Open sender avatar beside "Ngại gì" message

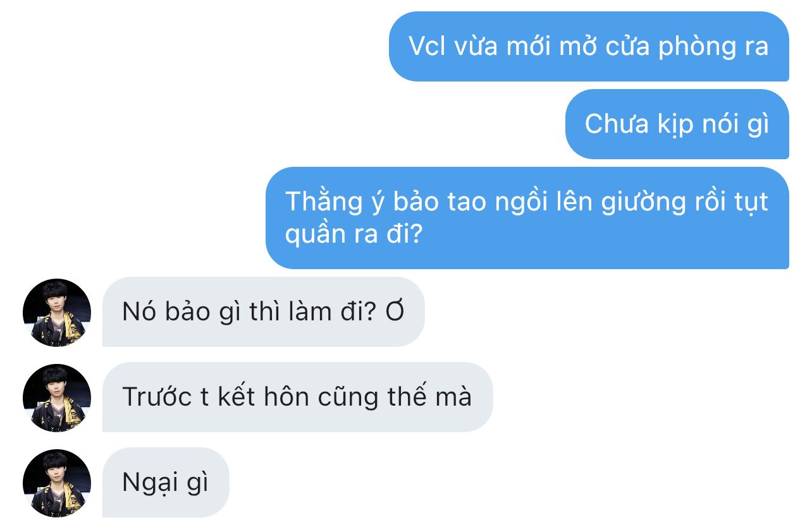57,483
